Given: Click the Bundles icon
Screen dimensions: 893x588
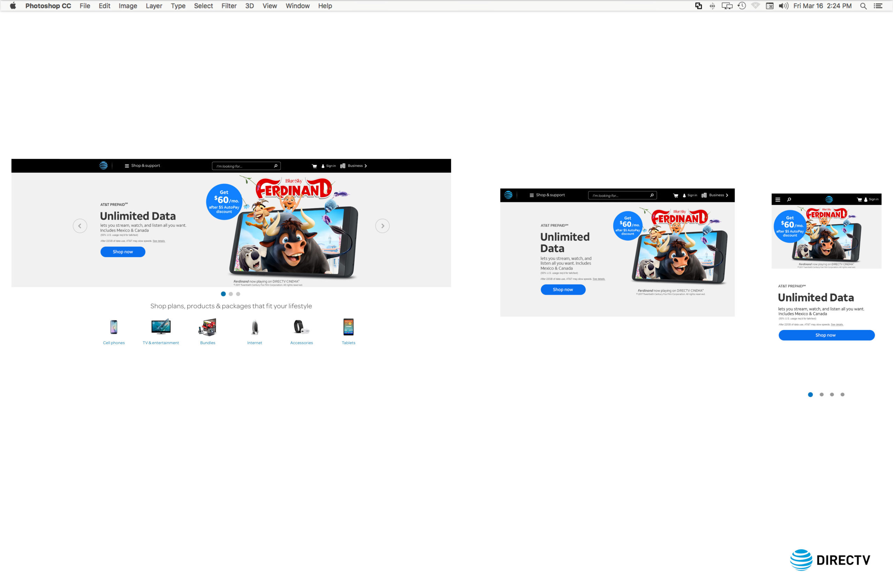Looking at the screenshot, I should point(208,327).
